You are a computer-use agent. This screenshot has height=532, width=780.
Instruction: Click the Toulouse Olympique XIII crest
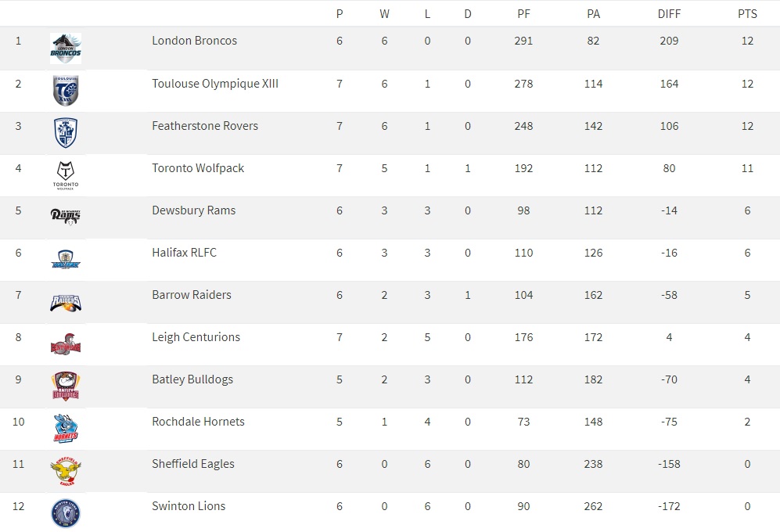tap(66, 91)
